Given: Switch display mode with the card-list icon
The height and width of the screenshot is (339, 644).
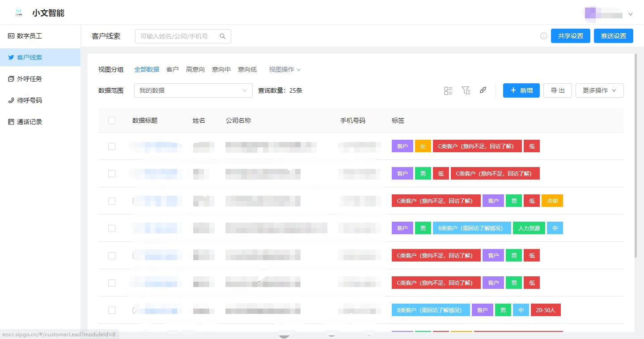Looking at the screenshot, I should (x=448, y=90).
